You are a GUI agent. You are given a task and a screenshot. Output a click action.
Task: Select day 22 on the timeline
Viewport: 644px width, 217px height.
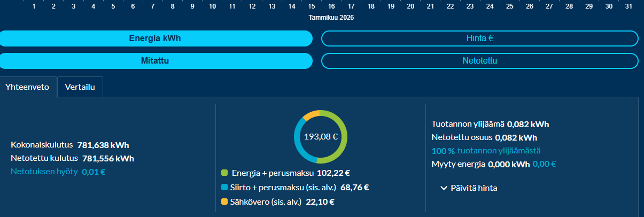coord(450,6)
